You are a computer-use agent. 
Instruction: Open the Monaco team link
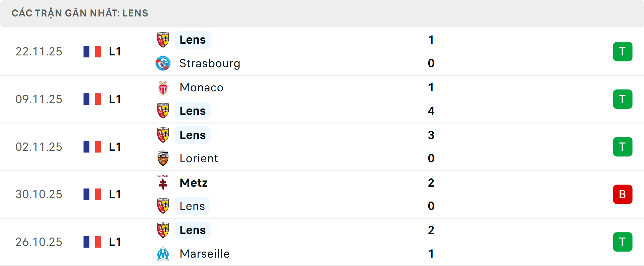click(202, 88)
